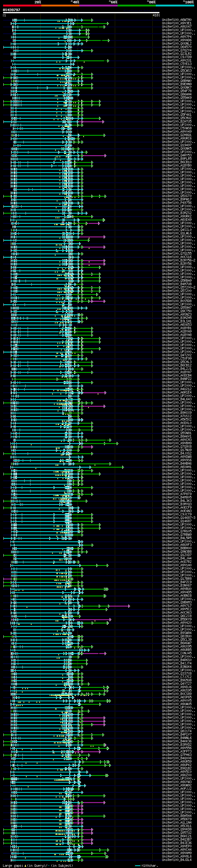The width and height of the screenshot is (197, 868).
Task: Select hit UniRef100_Q5SN81
Action: coord(177,433)
